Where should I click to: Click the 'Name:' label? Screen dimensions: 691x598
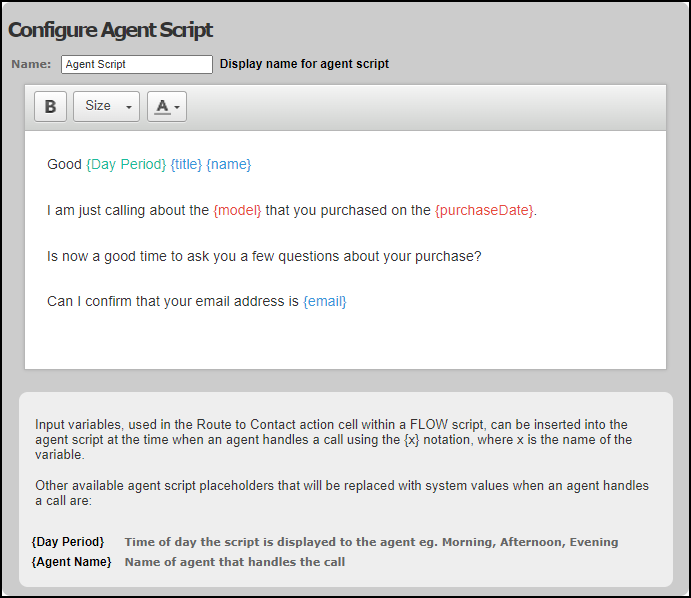point(31,64)
